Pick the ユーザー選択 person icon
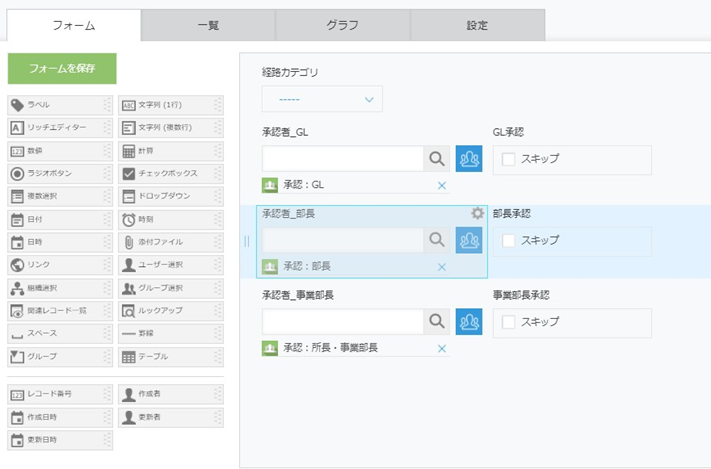 tap(129, 265)
